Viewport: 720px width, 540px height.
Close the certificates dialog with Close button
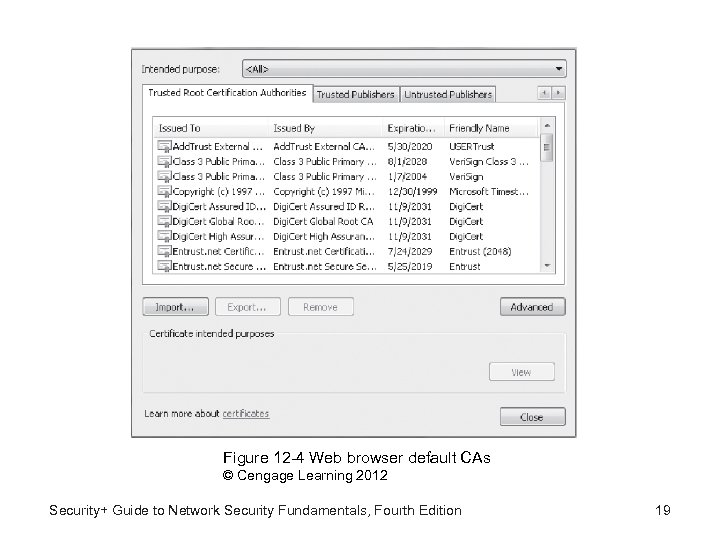point(533,417)
